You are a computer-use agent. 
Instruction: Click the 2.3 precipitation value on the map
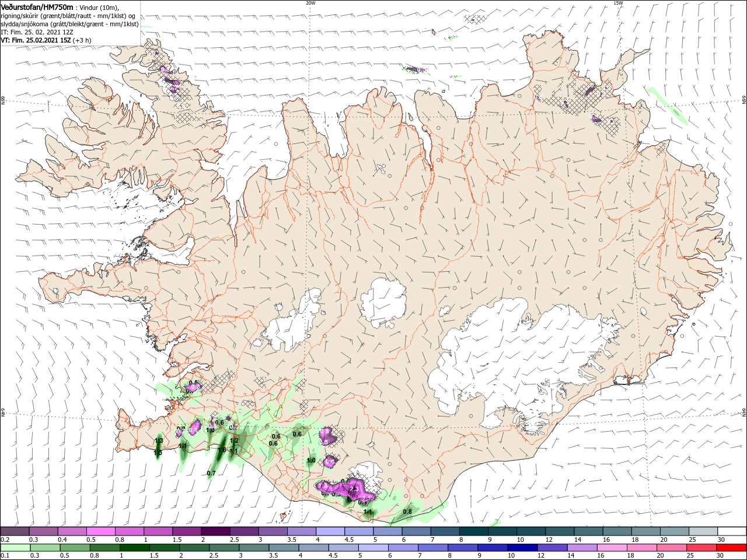[353, 489]
